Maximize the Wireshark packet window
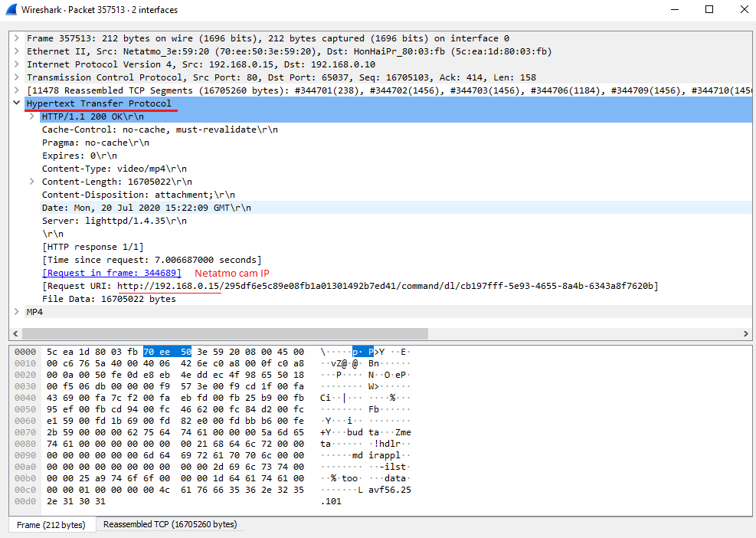Image resolution: width=756 pixels, height=538 pixels. [709, 10]
